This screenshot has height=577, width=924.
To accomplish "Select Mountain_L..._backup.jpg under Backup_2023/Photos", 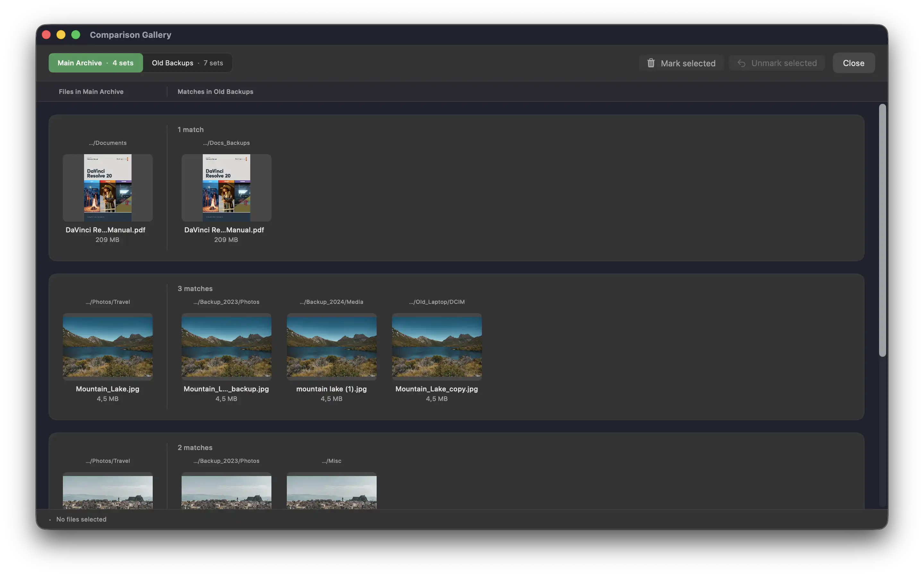I will click(x=226, y=346).
